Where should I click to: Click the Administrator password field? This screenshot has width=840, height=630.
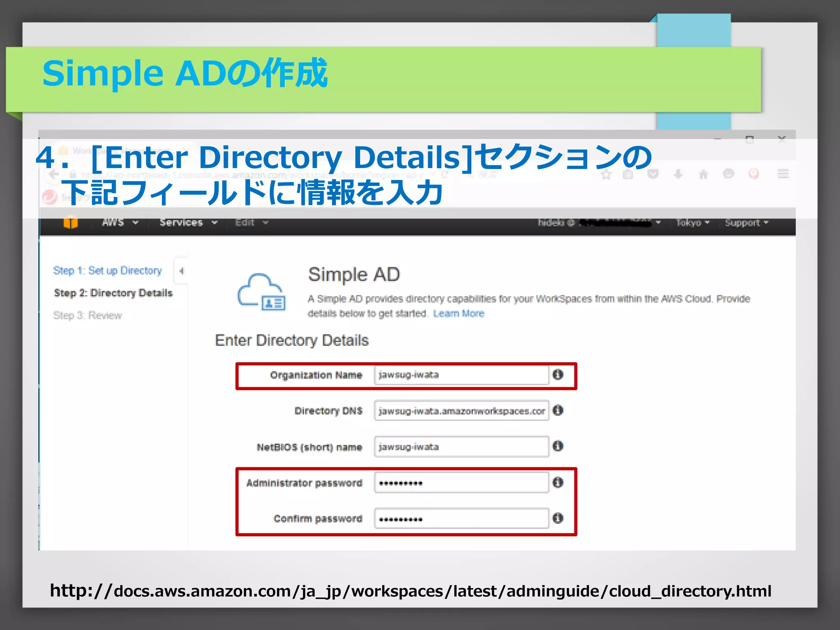coord(461,483)
